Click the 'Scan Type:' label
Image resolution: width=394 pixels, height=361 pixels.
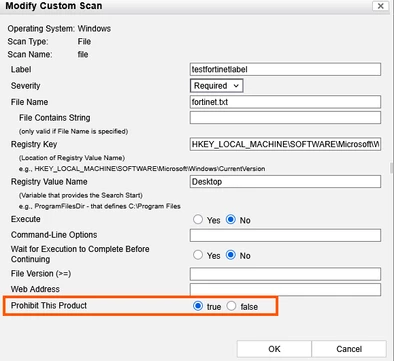click(28, 42)
